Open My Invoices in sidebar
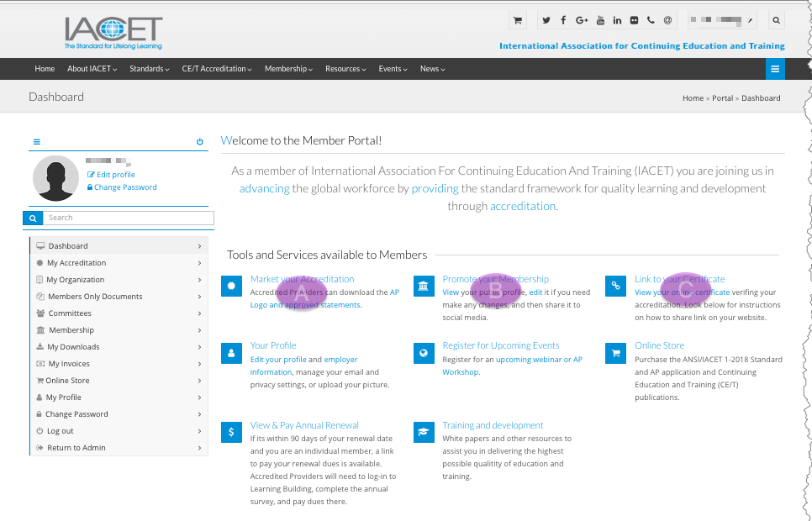 pos(119,364)
